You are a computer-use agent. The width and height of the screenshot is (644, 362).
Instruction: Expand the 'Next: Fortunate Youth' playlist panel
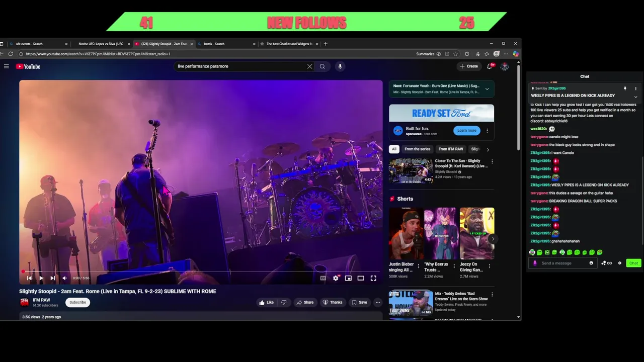487,88
